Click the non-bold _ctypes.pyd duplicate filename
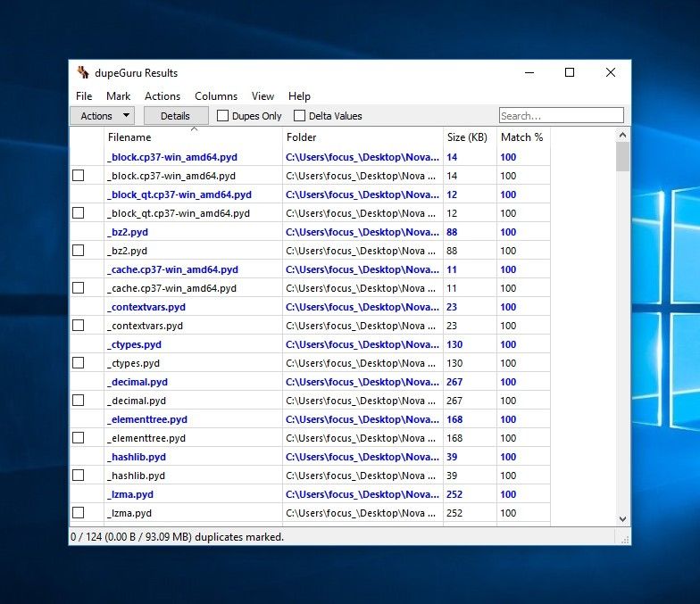The image size is (700, 604). coord(134,363)
